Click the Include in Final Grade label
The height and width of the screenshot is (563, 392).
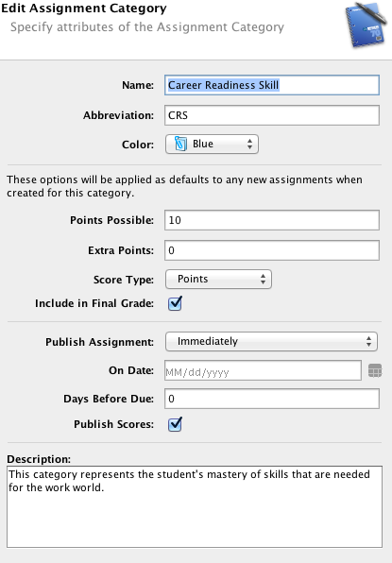tap(94, 303)
